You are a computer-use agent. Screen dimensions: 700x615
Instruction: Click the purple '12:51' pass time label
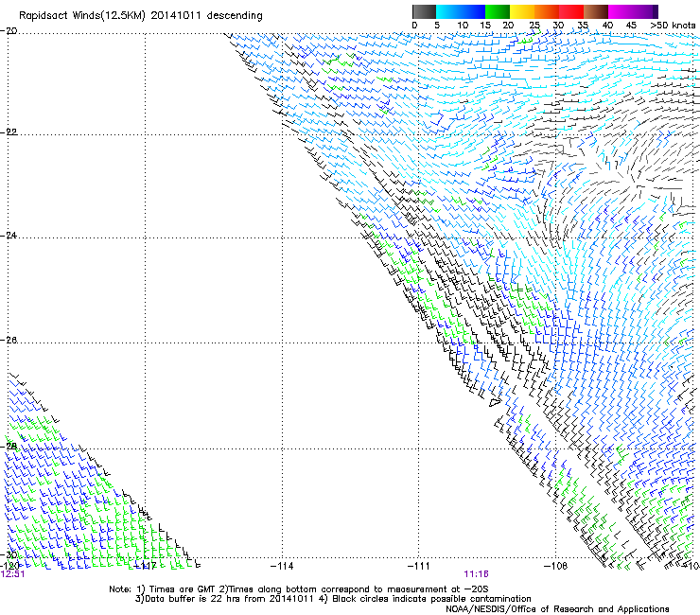[12, 574]
